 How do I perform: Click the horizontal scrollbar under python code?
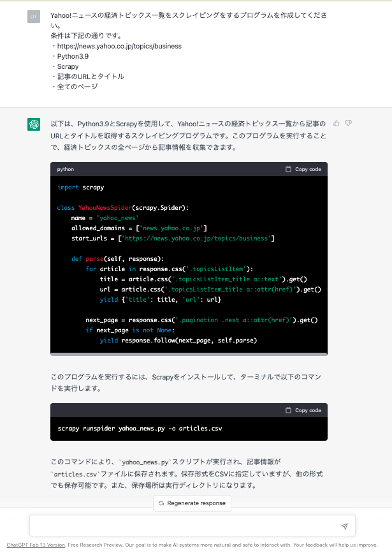[189, 354]
